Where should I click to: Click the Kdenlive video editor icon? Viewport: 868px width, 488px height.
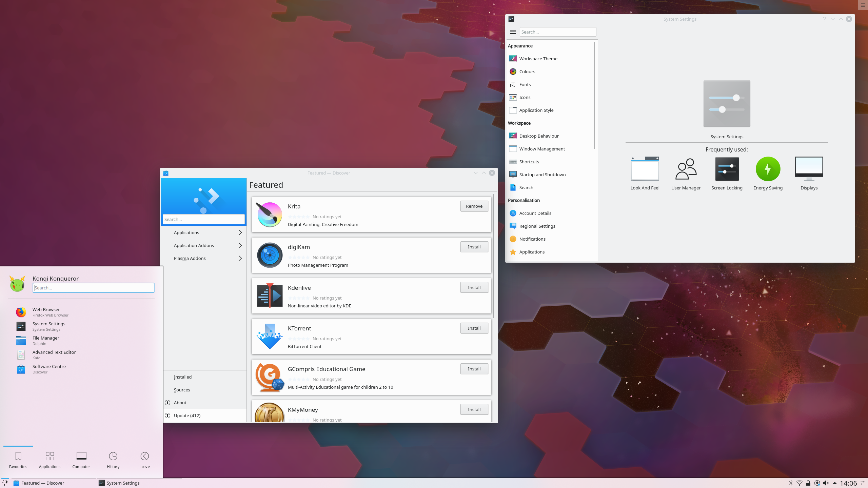[x=270, y=296]
